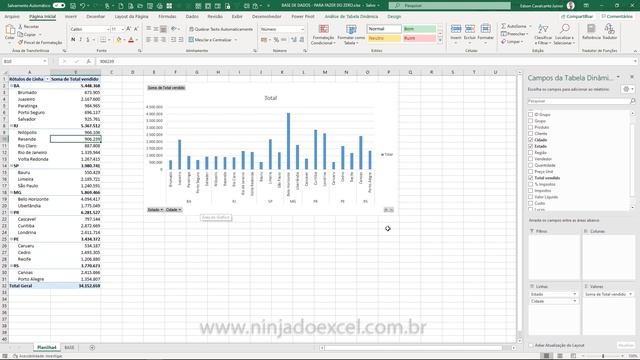Switch to the Fórmulas tab
640x360 pixels.
click(167, 17)
